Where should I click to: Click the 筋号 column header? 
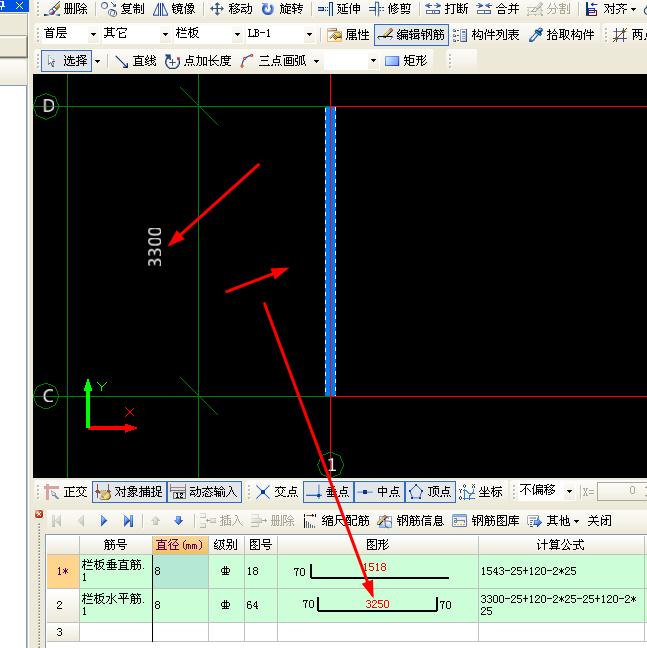(x=116, y=545)
